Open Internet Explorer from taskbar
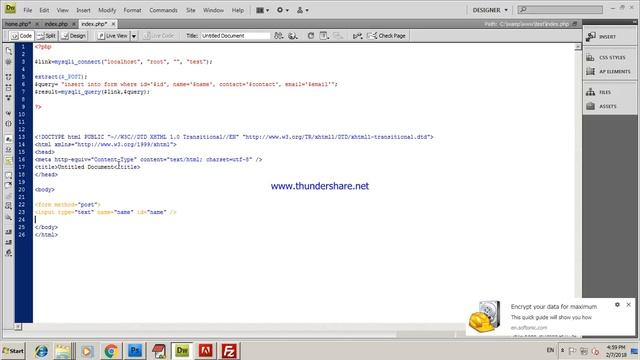Screen dimensions: 640x360 pos(41,351)
